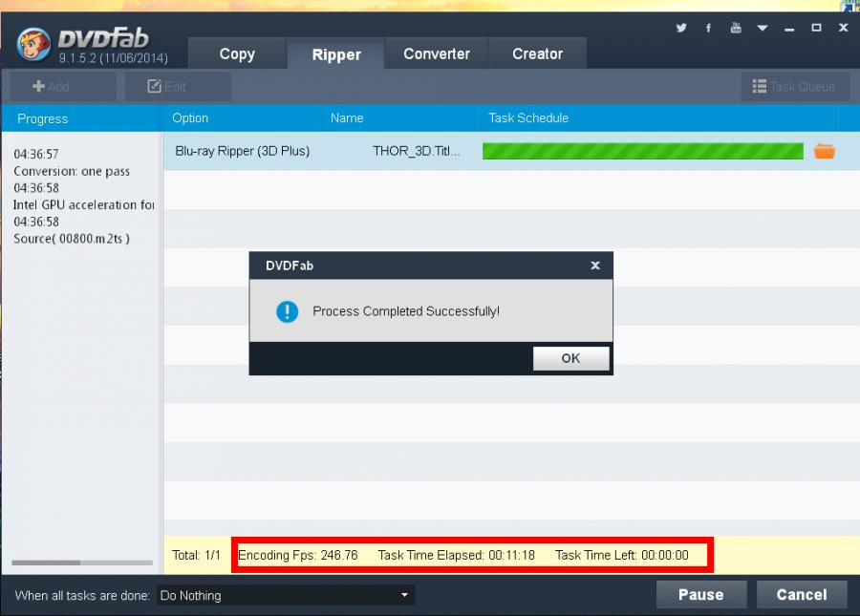Pause the ripping task
Image resolution: width=860 pixels, height=616 pixels.
point(701,595)
